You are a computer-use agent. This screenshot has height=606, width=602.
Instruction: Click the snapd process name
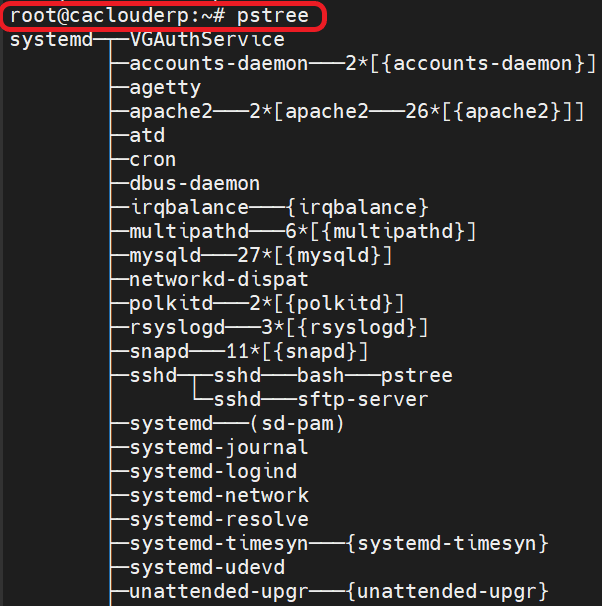pyautogui.click(x=159, y=352)
